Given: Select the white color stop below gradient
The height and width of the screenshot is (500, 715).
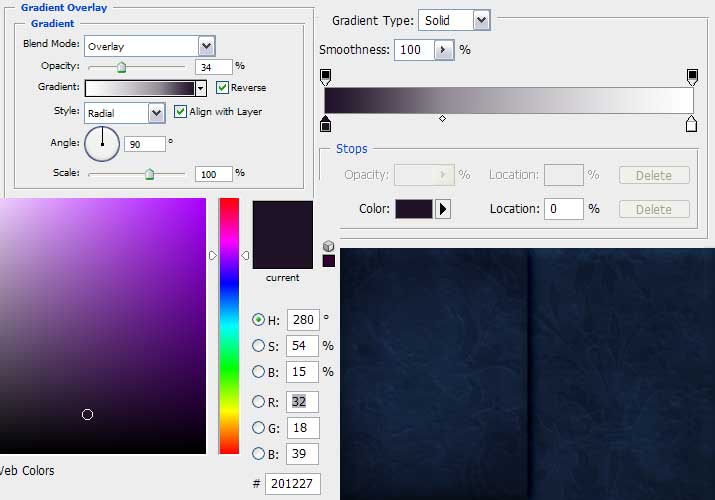Looking at the screenshot, I should click(691, 123).
